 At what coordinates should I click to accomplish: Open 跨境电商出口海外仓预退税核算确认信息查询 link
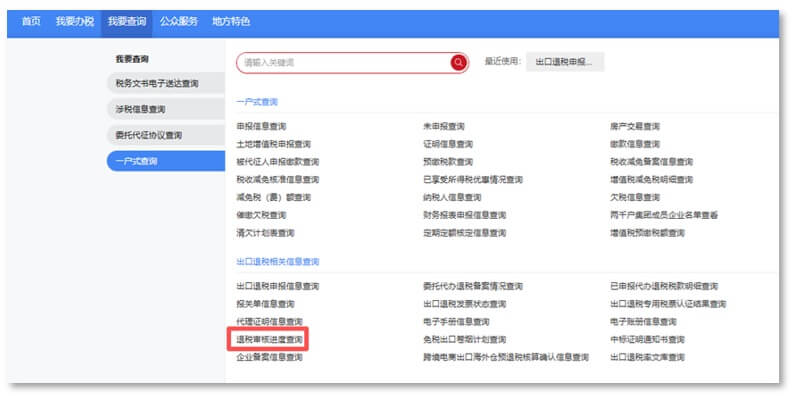(506, 358)
